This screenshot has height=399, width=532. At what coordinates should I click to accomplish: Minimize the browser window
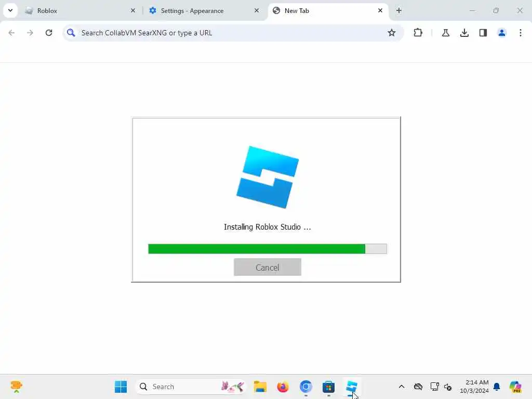tap(472, 10)
